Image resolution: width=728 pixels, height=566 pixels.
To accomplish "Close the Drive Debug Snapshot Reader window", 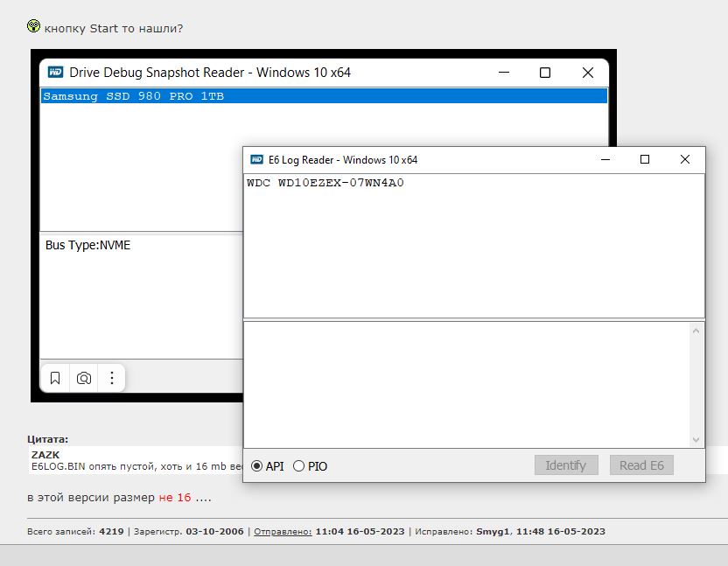I will pyautogui.click(x=588, y=73).
